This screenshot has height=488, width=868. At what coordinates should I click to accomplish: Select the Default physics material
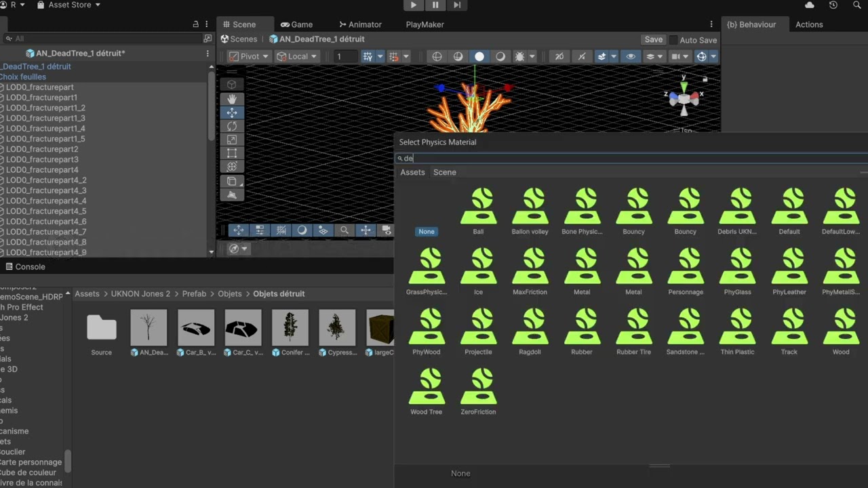pyautogui.click(x=789, y=211)
